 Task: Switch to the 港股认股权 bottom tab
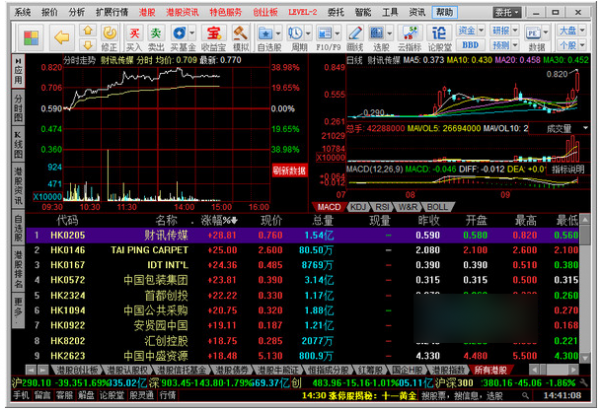tap(127, 370)
